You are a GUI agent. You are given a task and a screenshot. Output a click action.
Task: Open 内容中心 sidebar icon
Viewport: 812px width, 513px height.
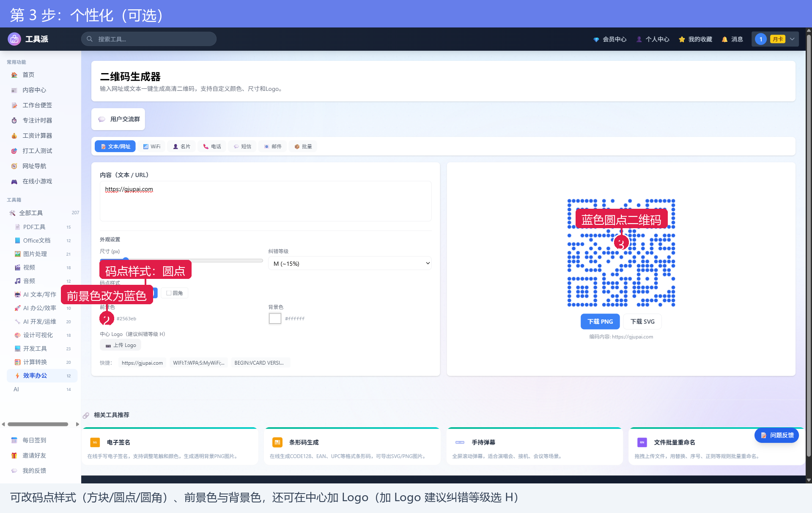tap(14, 90)
